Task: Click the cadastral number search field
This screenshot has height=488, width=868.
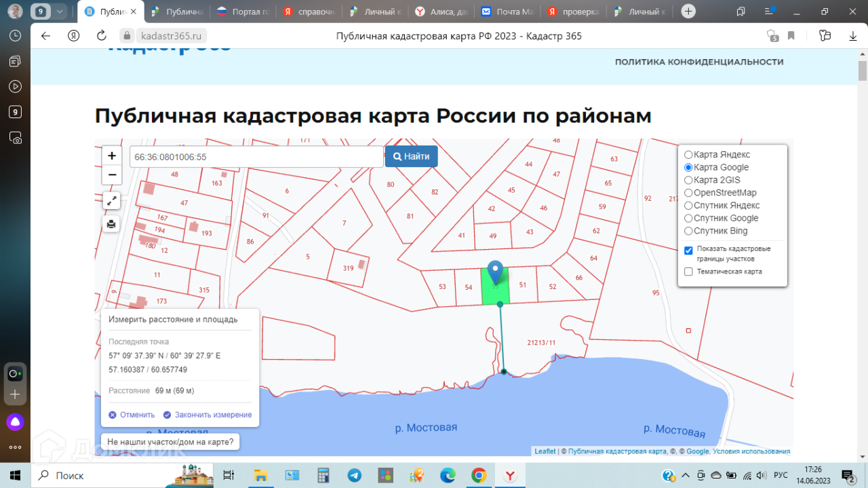Action: tap(256, 157)
